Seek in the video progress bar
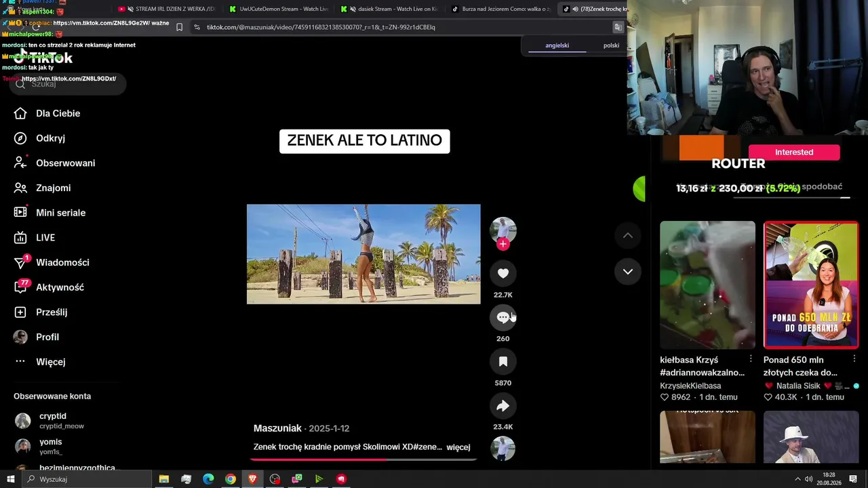This screenshot has width=868, height=488. coord(363,460)
